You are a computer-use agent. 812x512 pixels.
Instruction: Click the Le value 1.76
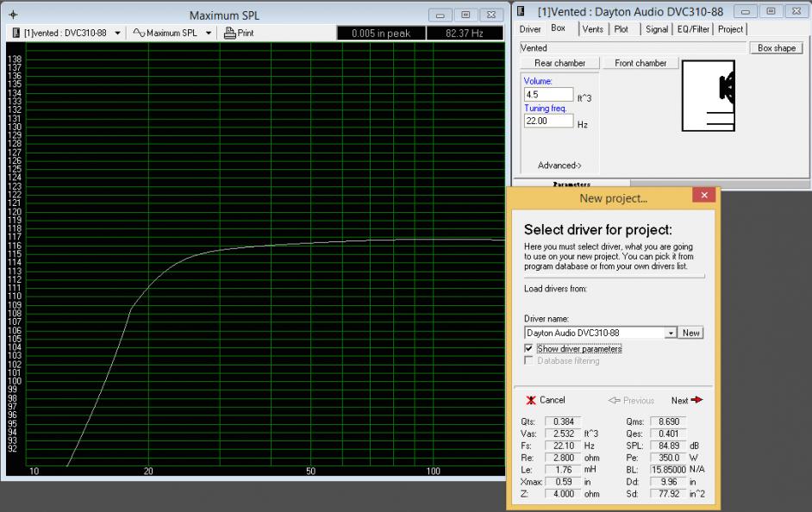click(x=563, y=470)
